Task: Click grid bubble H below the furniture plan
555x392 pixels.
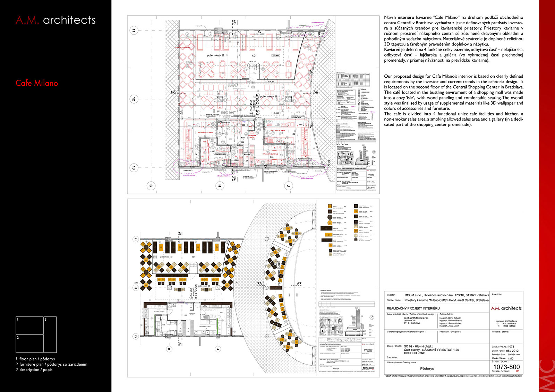Action: pyautogui.click(x=170, y=349)
